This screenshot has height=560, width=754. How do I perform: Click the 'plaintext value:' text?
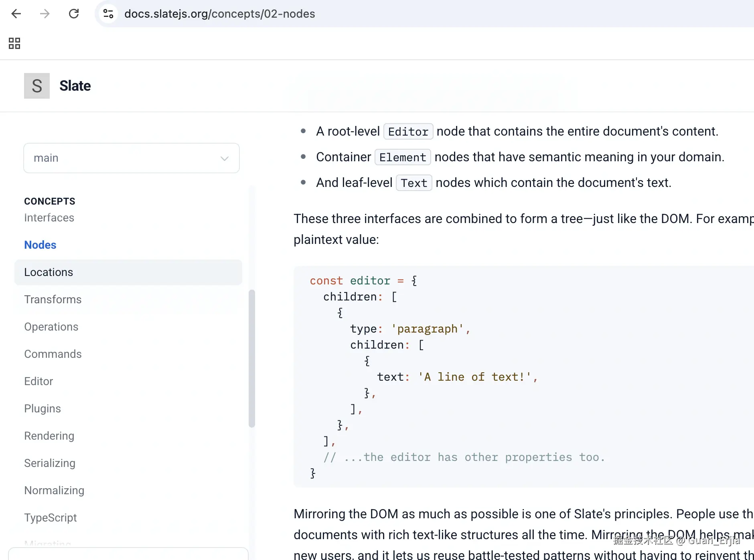click(336, 239)
